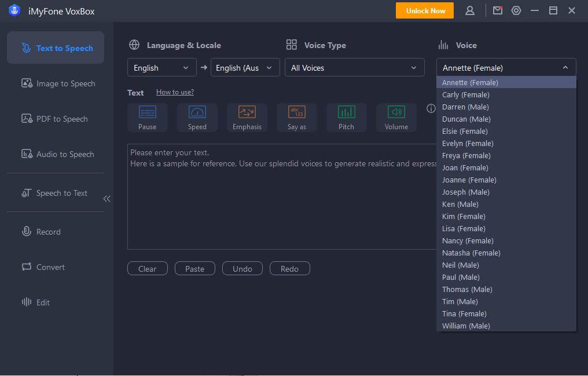The width and height of the screenshot is (588, 376).
Task: Pick Joan (Female) voice
Action: coord(506,168)
